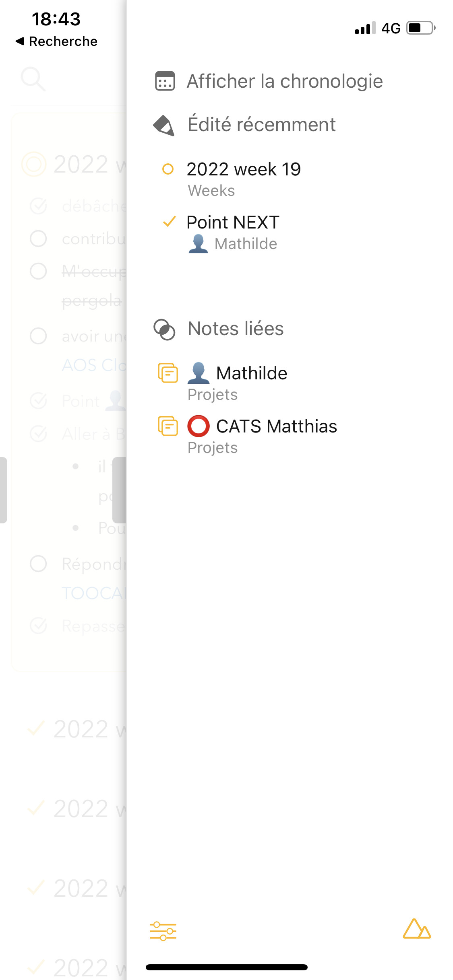The width and height of the screenshot is (453, 980).
Task: Check the faded 'contribu' task circle
Action: point(38,239)
